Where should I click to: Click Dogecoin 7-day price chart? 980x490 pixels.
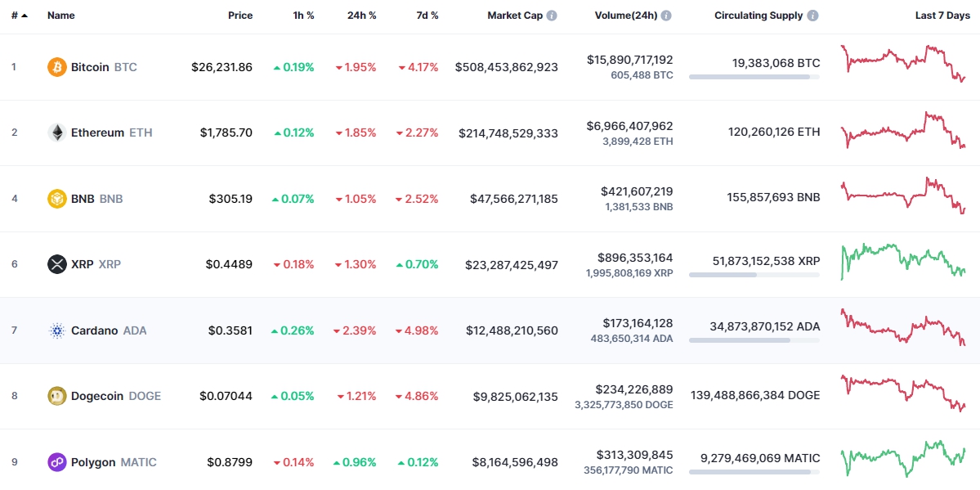pyautogui.click(x=904, y=393)
